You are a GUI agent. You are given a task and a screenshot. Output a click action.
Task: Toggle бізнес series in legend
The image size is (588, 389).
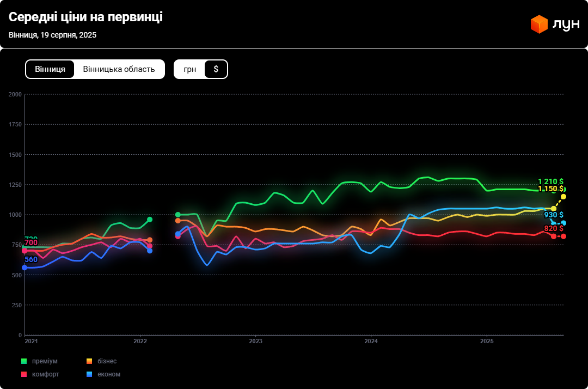pyautogui.click(x=107, y=361)
